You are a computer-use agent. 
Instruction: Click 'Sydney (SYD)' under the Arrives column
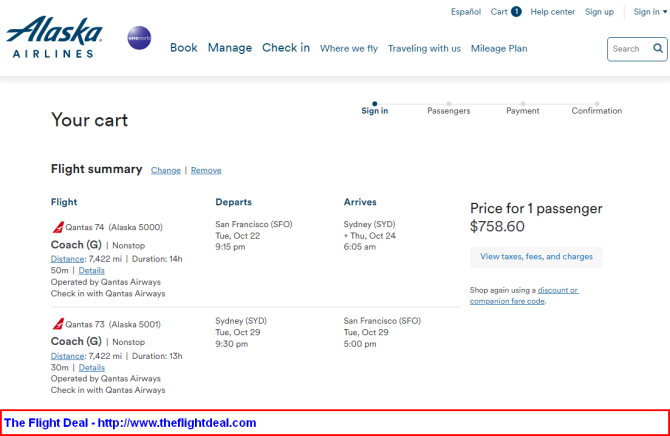point(369,224)
